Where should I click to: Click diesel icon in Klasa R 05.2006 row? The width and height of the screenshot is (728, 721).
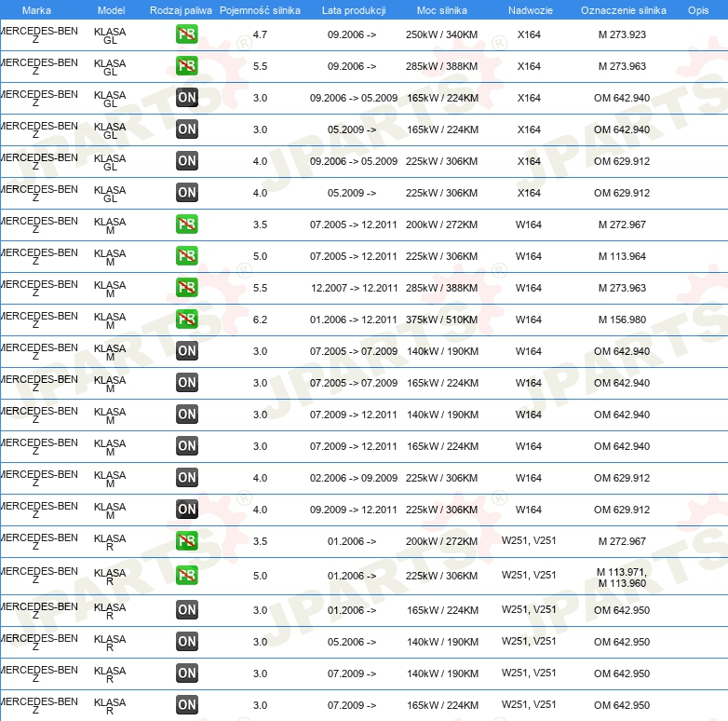186,642
